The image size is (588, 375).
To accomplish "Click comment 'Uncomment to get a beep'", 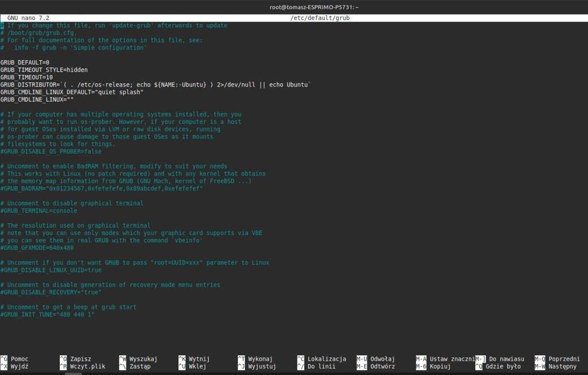I will pyautogui.click(x=69, y=307).
